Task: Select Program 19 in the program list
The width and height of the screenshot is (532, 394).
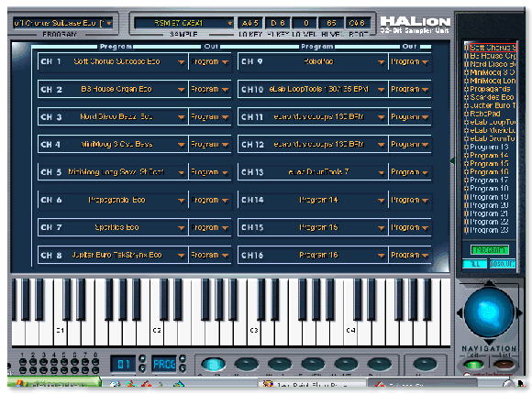Action: pyautogui.click(x=489, y=197)
